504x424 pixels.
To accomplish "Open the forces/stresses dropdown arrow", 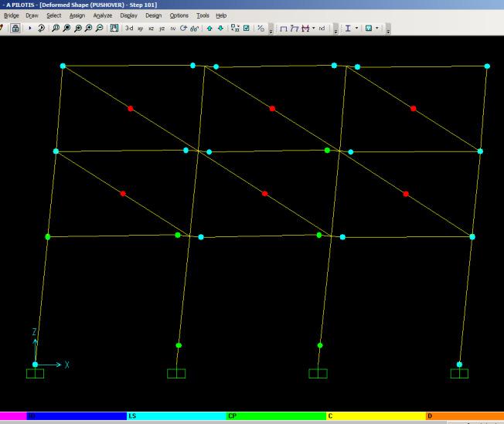I will coord(313,29).
